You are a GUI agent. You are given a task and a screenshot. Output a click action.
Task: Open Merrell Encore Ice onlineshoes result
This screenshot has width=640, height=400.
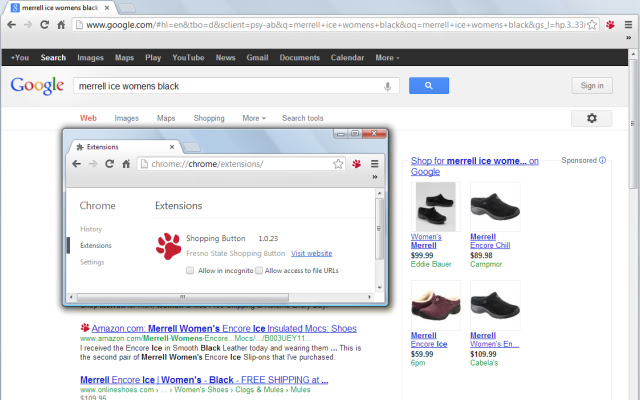[204, 380]
